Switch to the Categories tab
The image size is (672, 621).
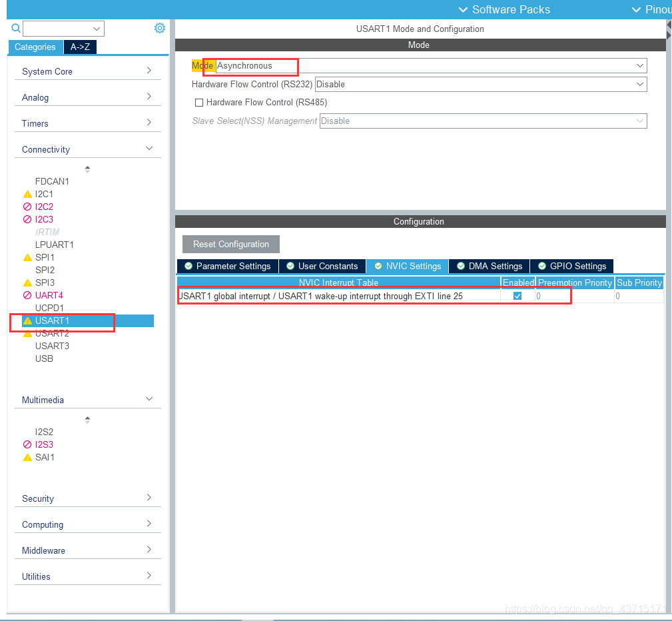pyautogui.click(x=35, y=47)
